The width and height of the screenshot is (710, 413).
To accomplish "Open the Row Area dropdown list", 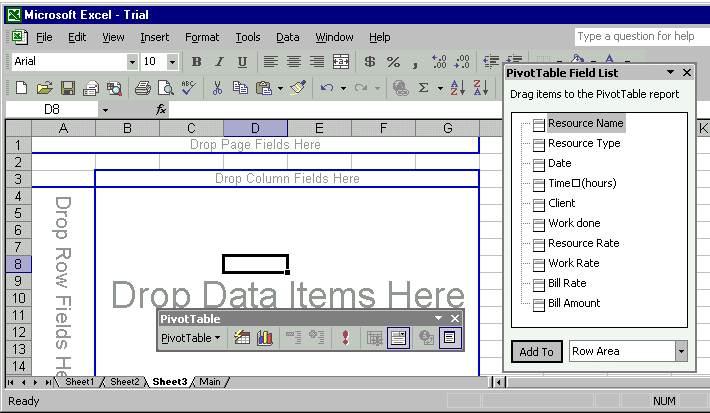I will click(681, 351).
